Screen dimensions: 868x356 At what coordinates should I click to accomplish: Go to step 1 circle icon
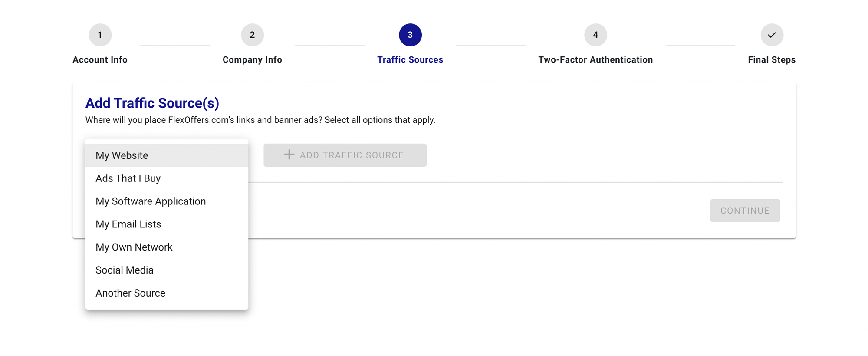[100, 35]
